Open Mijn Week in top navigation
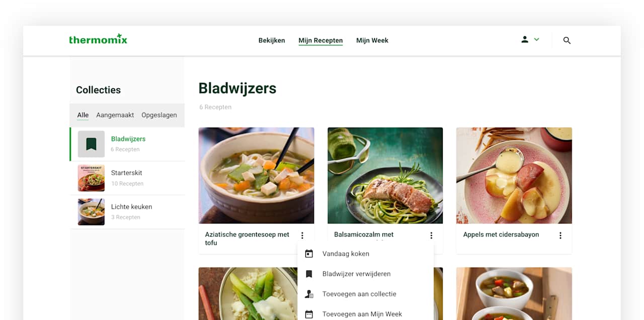 pos(372,40)
